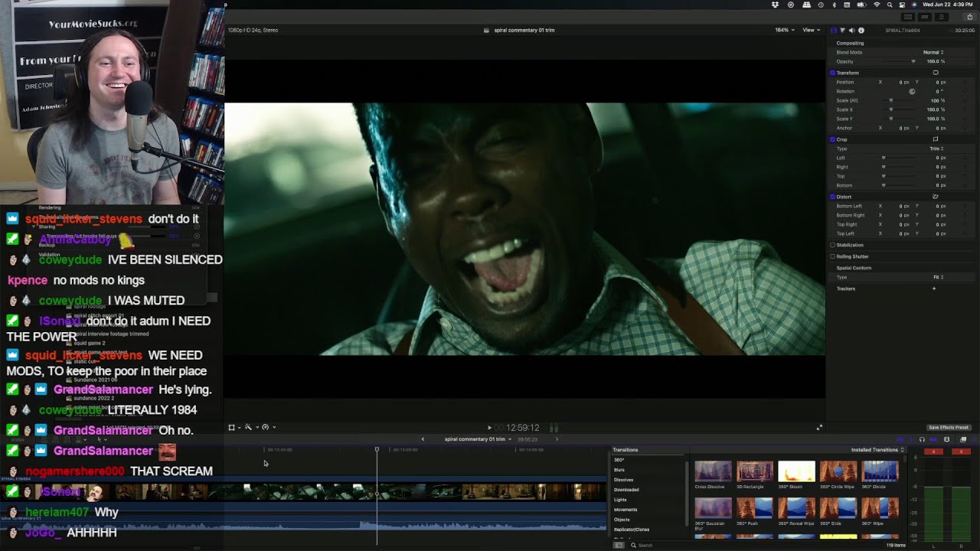Open the Installed Transitions dropdown
The width and height of the screenshot is (980, 551).
pos(877,450)
